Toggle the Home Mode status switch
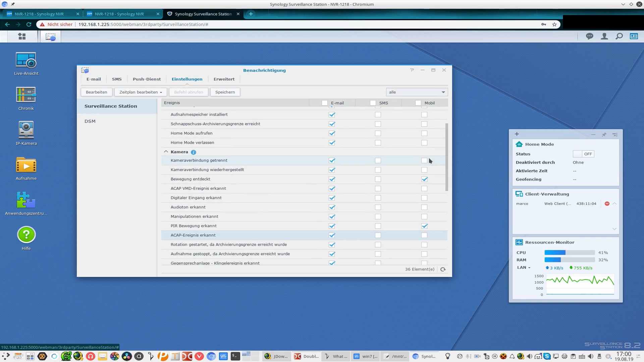The width and height of the screenshot is (644, 362). 583,154
